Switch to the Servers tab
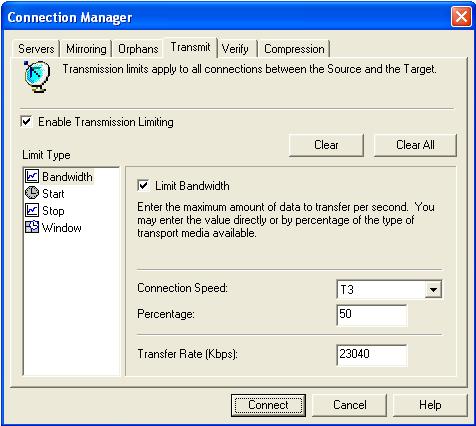This screenshot has width=476, height=426. [x=36, y=49]
